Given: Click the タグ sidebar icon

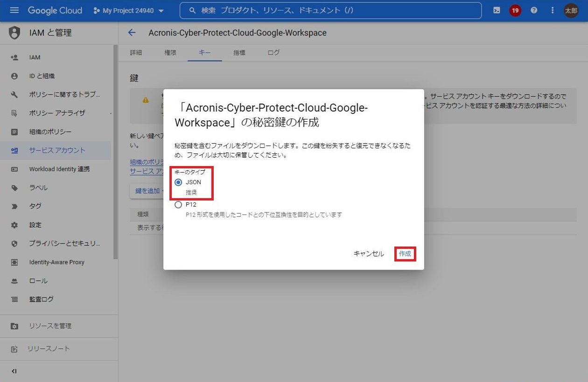Looking at the screenshot, I should (x=14, y=206).
